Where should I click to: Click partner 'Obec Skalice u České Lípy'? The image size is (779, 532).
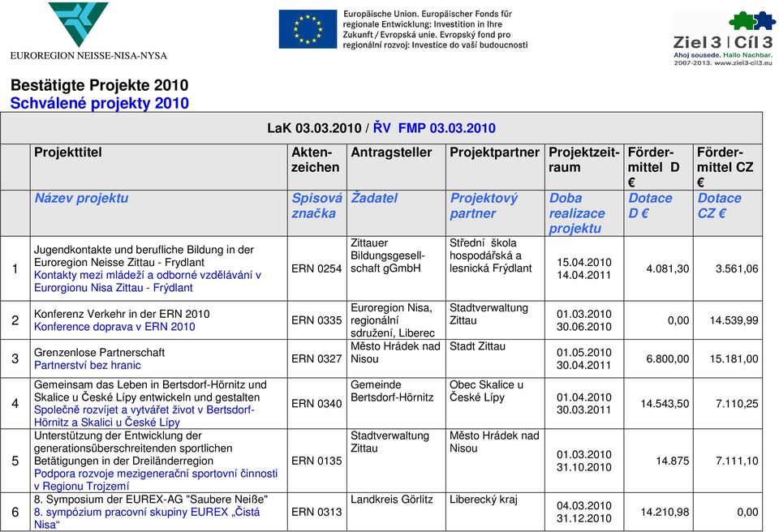486,391
